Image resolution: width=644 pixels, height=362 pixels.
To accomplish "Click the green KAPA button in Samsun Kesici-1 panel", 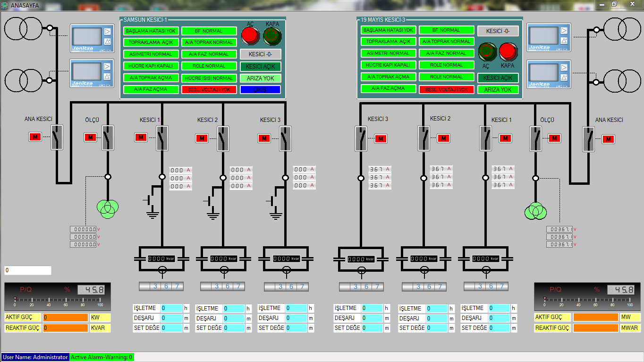I will point(272,34).
